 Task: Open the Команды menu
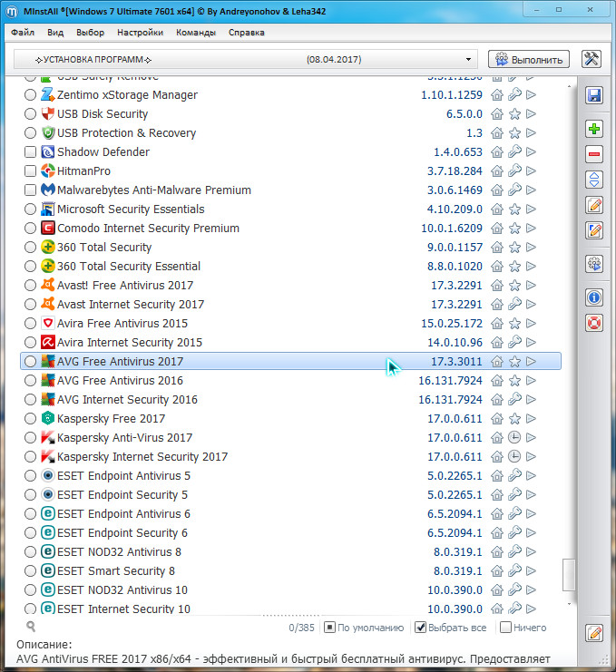click(196, 33)
